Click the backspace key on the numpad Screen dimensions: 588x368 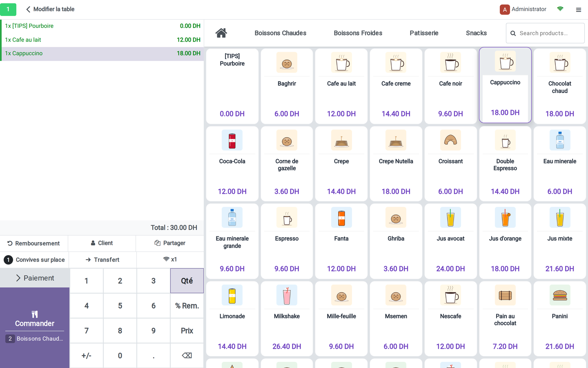(x=187, y=355)
